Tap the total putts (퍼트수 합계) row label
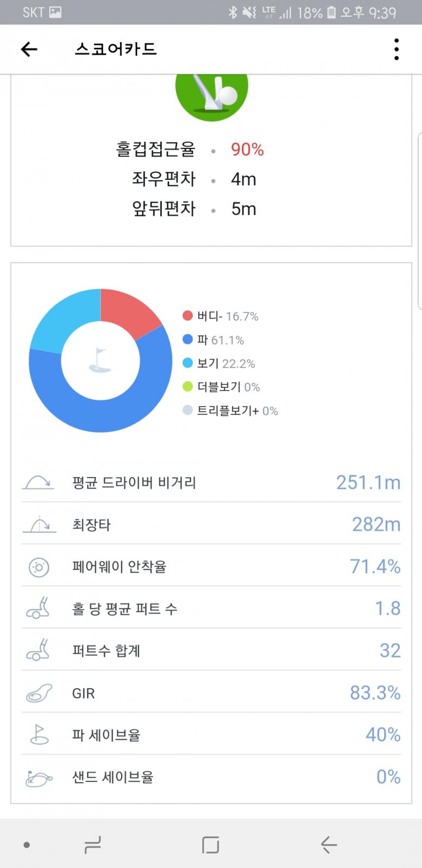The height and width of the screenshot is (868, 422). [106, 651]
